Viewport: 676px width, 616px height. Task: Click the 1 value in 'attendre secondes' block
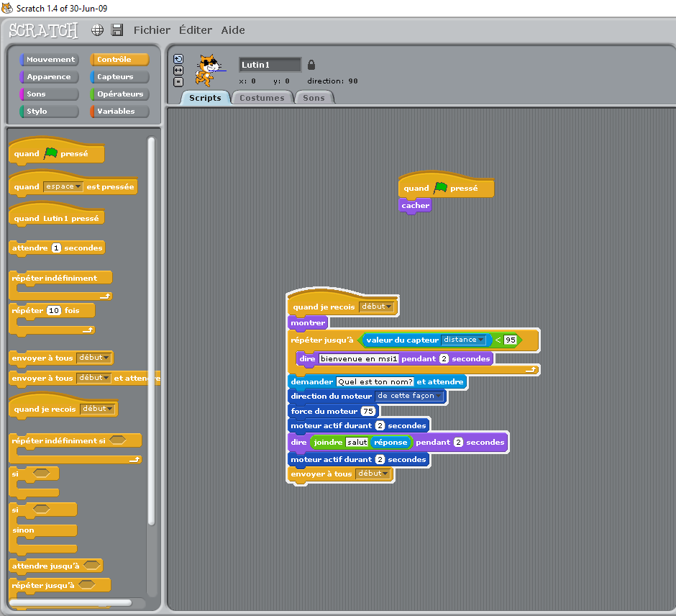[x=56, y=248]
